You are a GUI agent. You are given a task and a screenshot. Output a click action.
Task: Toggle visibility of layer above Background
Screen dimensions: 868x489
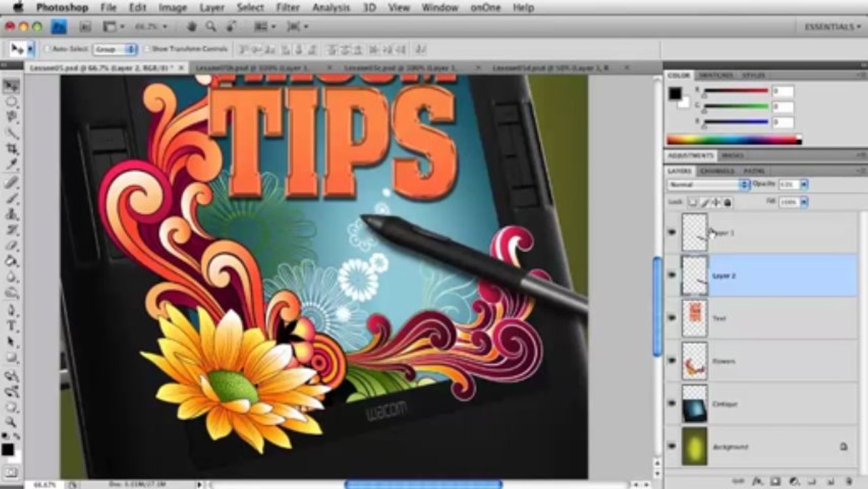pos(672,403)
